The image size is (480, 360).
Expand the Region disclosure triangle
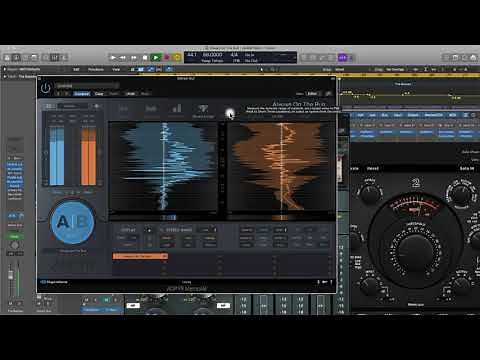tap(5, 69)
